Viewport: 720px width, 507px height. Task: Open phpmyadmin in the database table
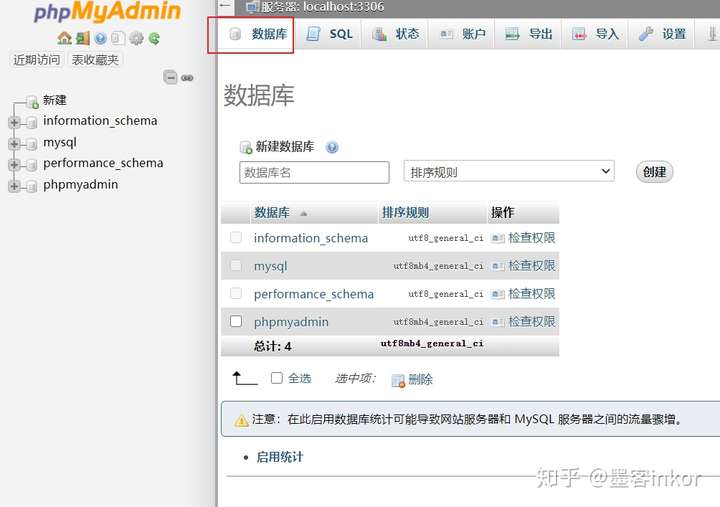291,322
